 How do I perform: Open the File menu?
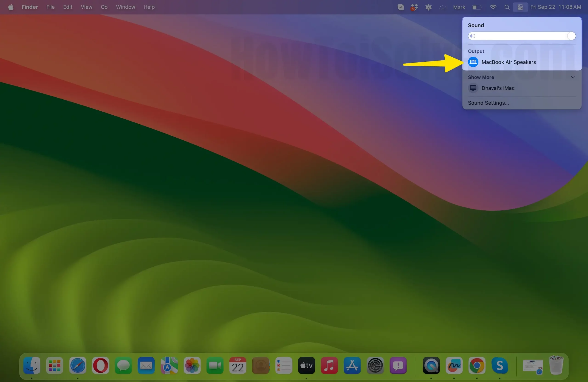click(50, 7)
